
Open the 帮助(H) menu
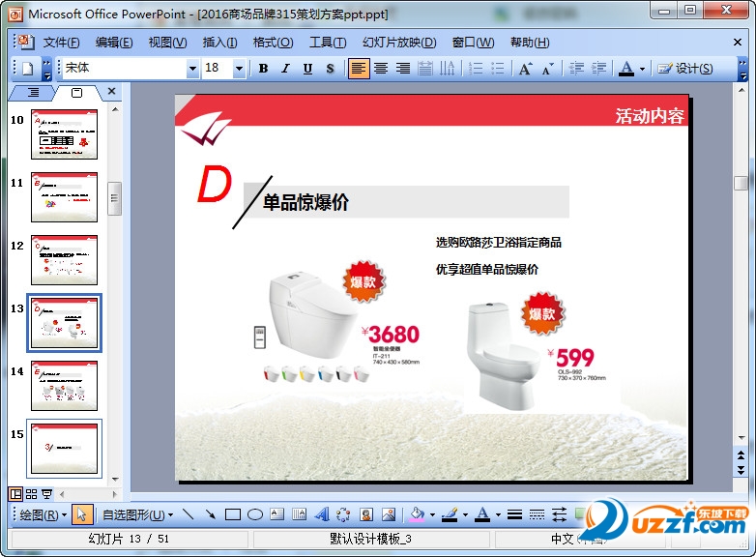(530, 43)
